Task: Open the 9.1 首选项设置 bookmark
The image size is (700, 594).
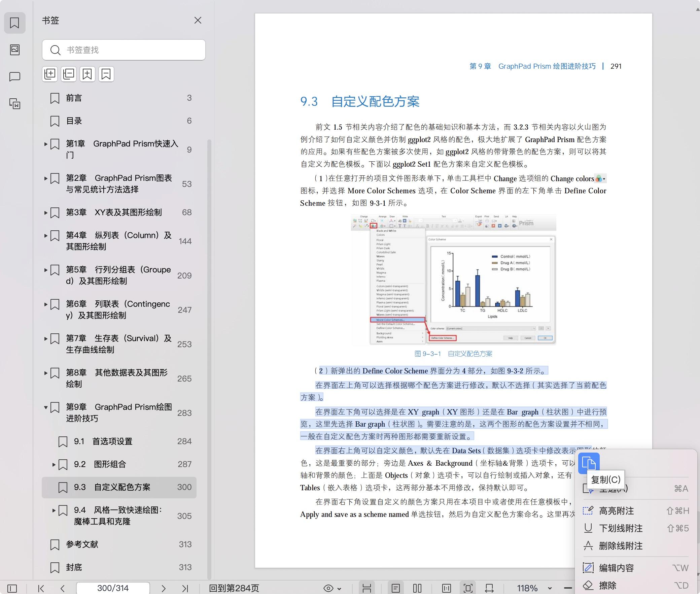Action: pyautogui.click(x=112, y=441)
